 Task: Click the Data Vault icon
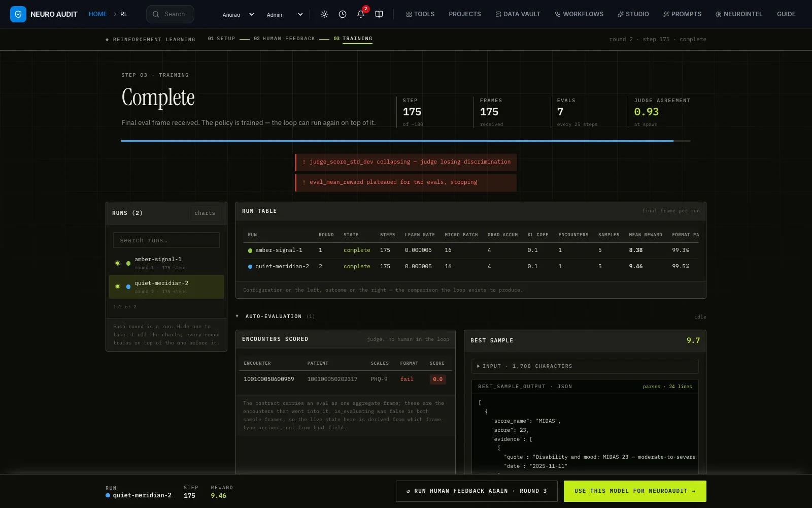click(x=498, y=14)
